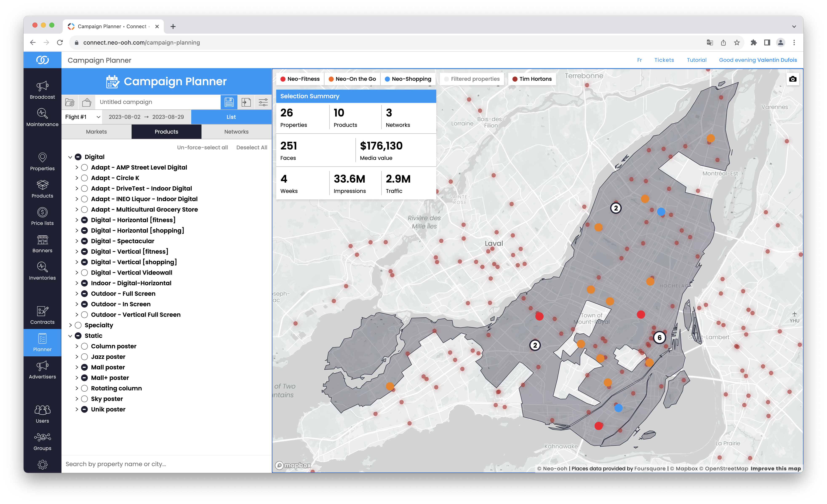
Task: Enable the Specialty product category
Action: pyautogui.click(x=78, y=325)
